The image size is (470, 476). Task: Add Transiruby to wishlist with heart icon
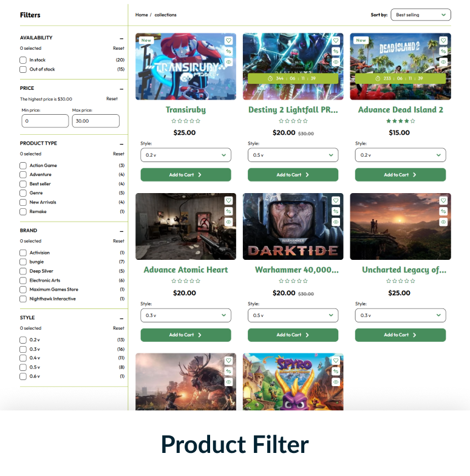[x=228, y=41]
